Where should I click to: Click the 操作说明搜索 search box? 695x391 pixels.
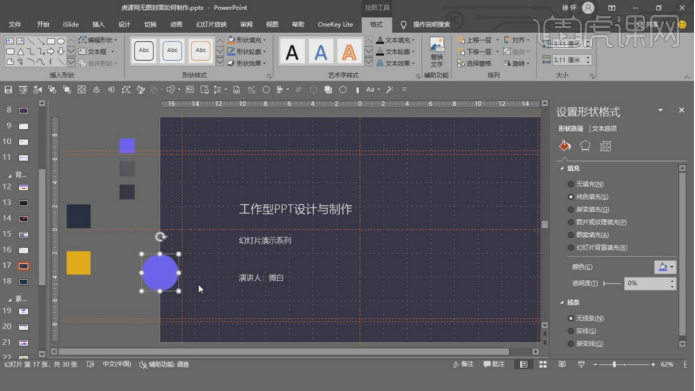pyautogui.click(x=431, y=24)
